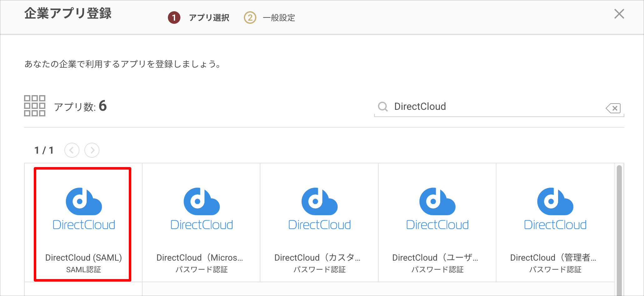Click the SAML認証 label

[83, 269]
